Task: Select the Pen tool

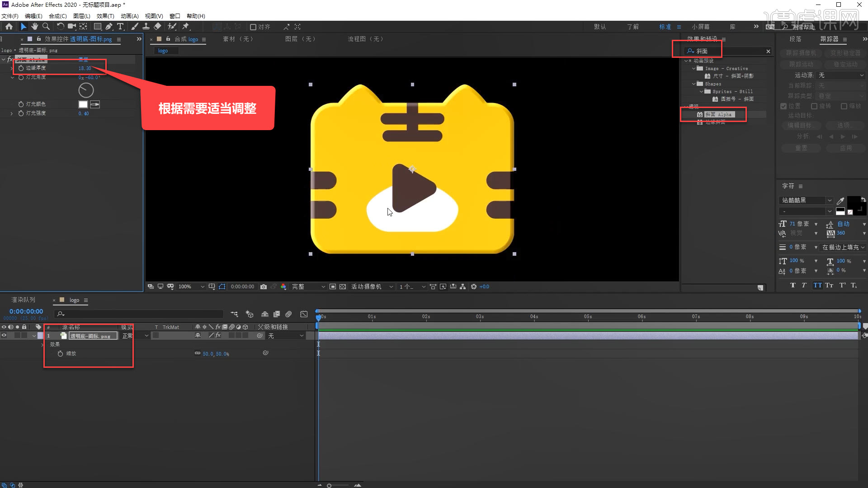Action: [109, 27]
